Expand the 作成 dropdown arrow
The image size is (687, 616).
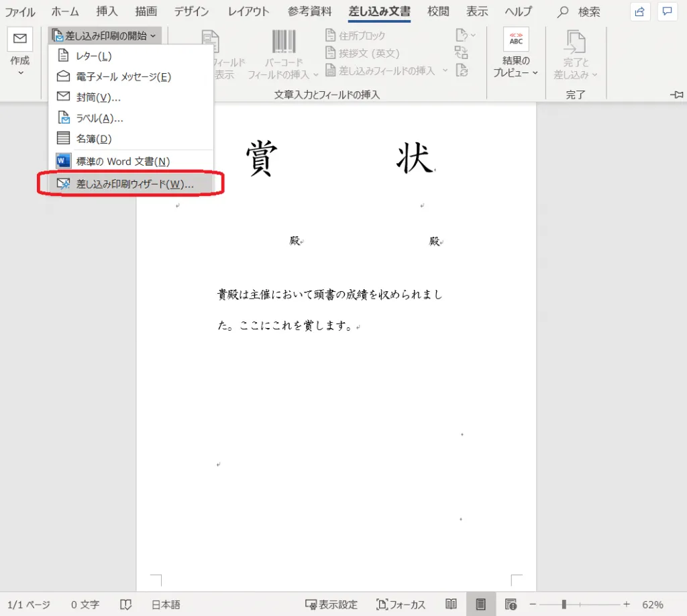click(19, 72)
